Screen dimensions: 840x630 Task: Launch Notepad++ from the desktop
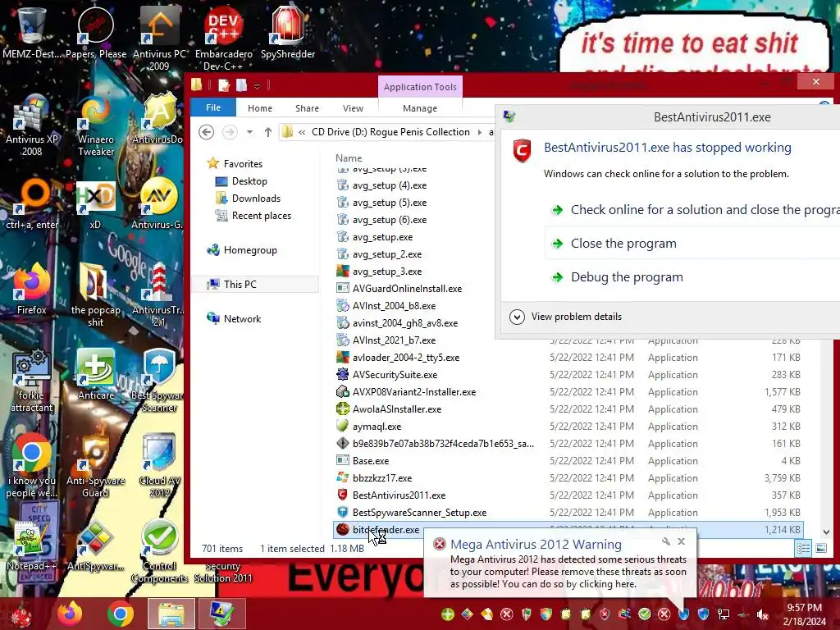coord(32,546)
